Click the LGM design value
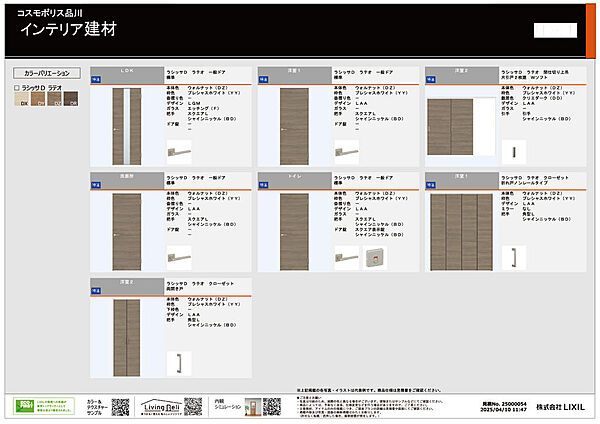Screen dimensions: 600x424 (194, 103)
